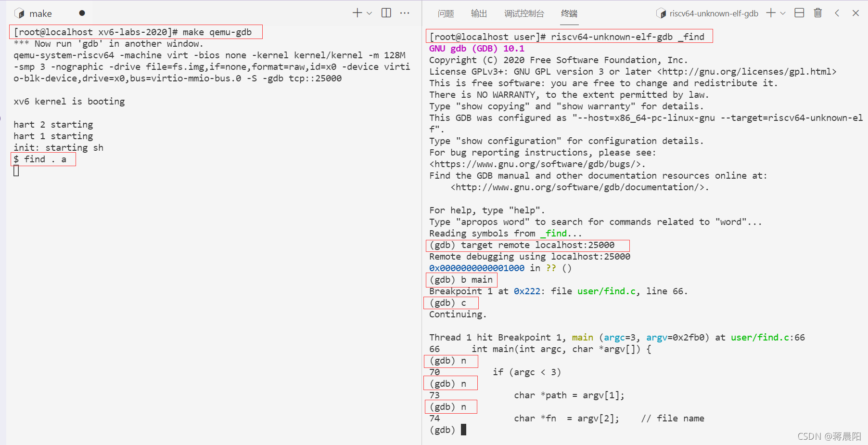
Task: Open the gdb documentation URL link
Action: (x=577, y=187)
